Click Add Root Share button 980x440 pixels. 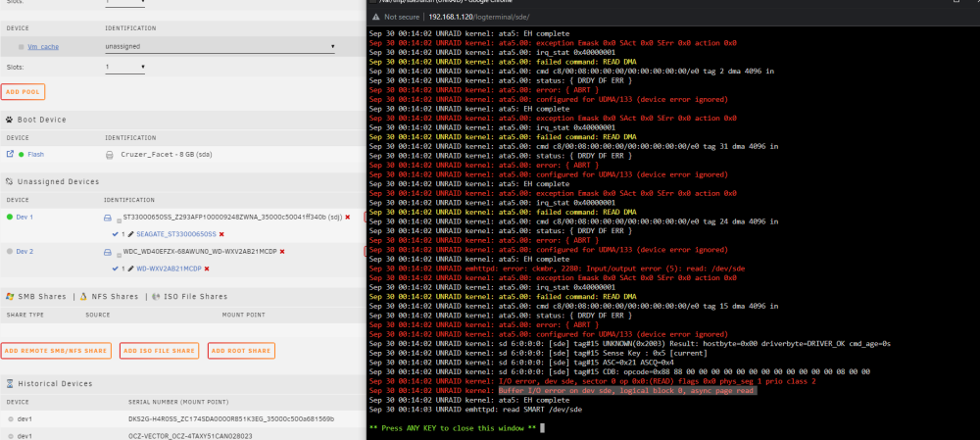[x=241, y=351]
